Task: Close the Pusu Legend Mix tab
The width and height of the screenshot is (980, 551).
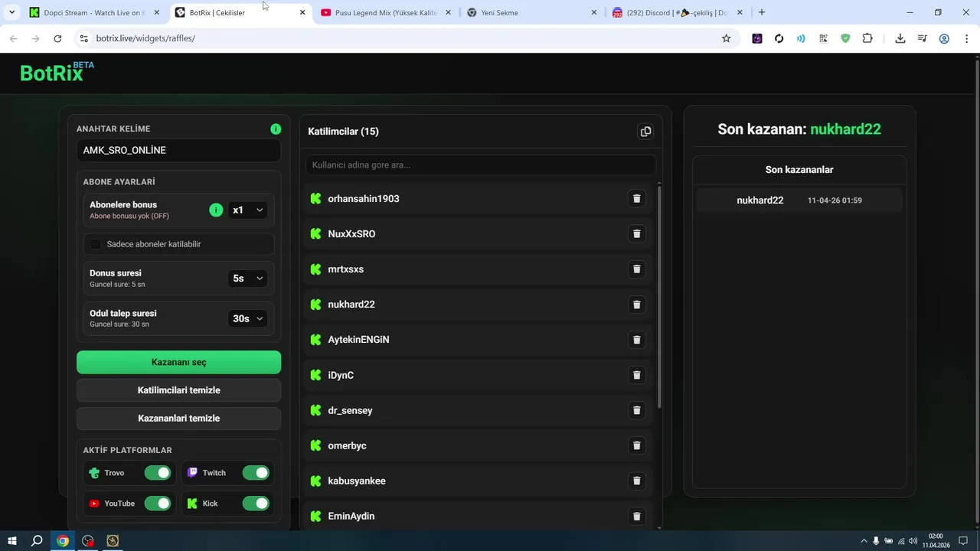Action: point(449,13)
